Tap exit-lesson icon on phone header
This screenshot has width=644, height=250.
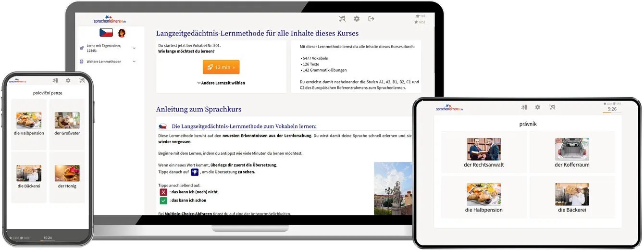[x=55, y=81]
